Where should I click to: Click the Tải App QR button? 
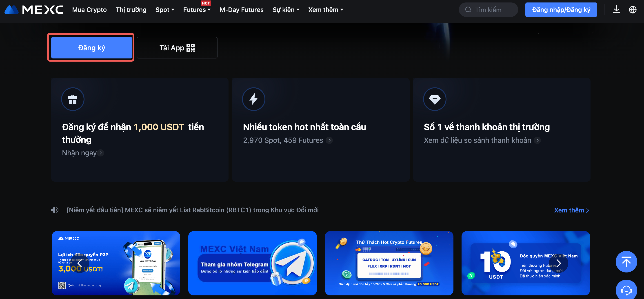[x=177, y=47]
